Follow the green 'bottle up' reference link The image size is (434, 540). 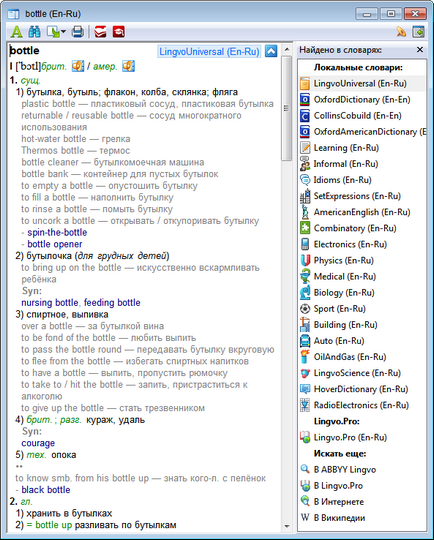(x=54, y=525)
